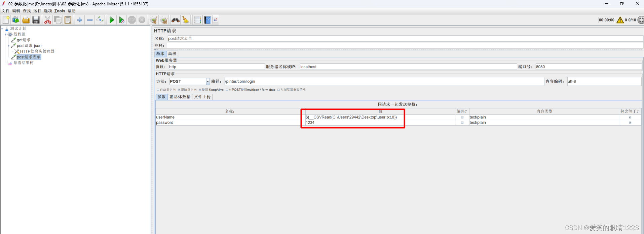Select 察看结果树 in the tree

pyautogui.click(x=23, y=63)
